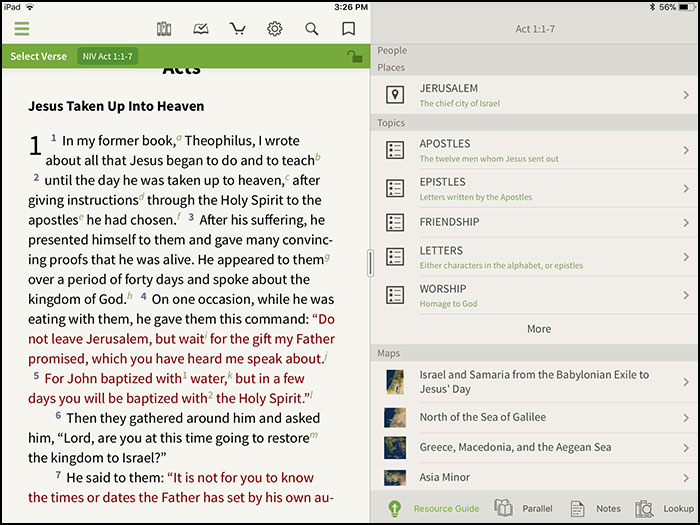Expand the Letters row chevron

(686, 257)
